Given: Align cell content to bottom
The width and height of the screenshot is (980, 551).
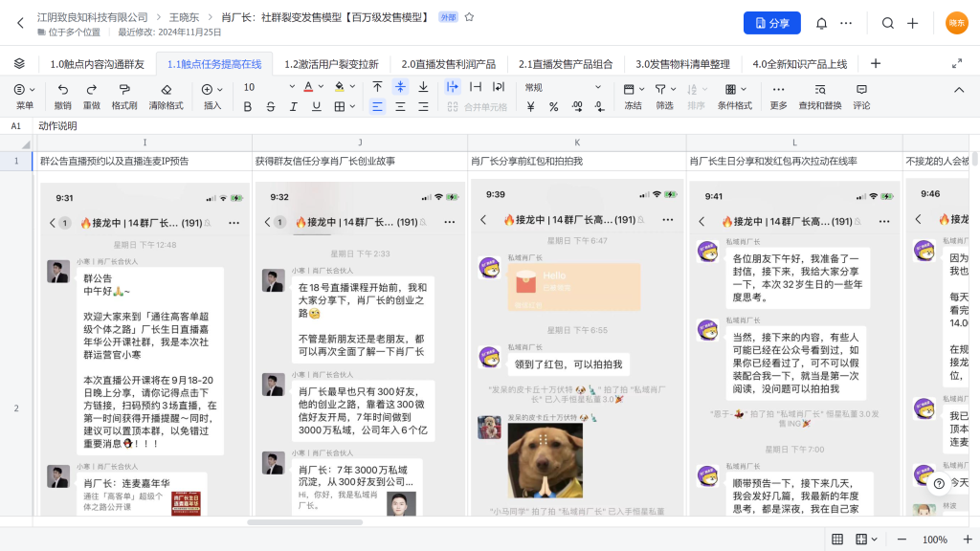Looking at the screenshot, I should click(x=423, y=87).
